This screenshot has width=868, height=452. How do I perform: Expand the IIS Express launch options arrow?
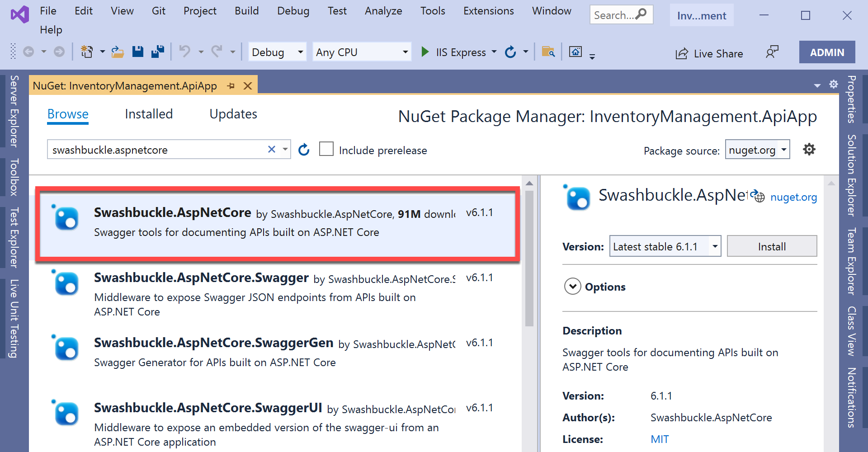click(494, 52)
